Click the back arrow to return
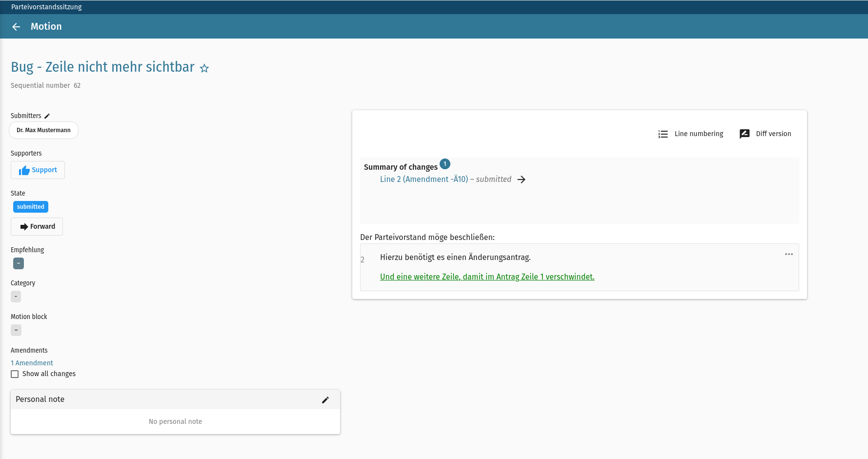 [16, 26]
